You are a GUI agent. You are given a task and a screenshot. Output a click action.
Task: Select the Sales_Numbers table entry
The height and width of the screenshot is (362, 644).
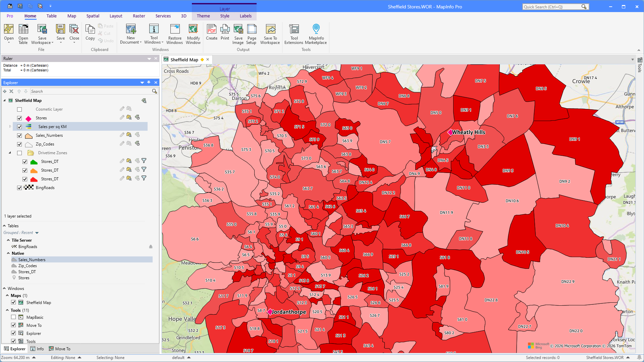32,259
